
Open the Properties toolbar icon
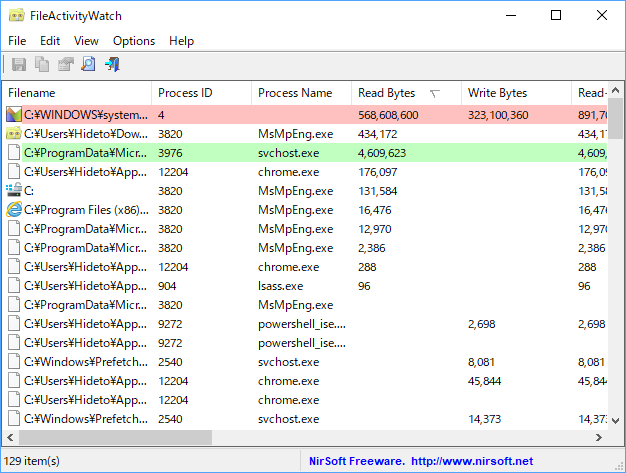pos(65,64)
